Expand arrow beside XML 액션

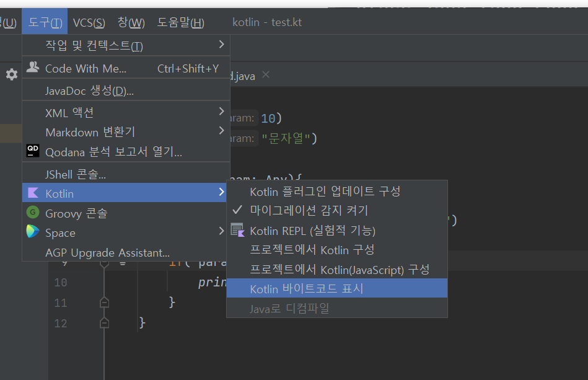tap(221, 112)
